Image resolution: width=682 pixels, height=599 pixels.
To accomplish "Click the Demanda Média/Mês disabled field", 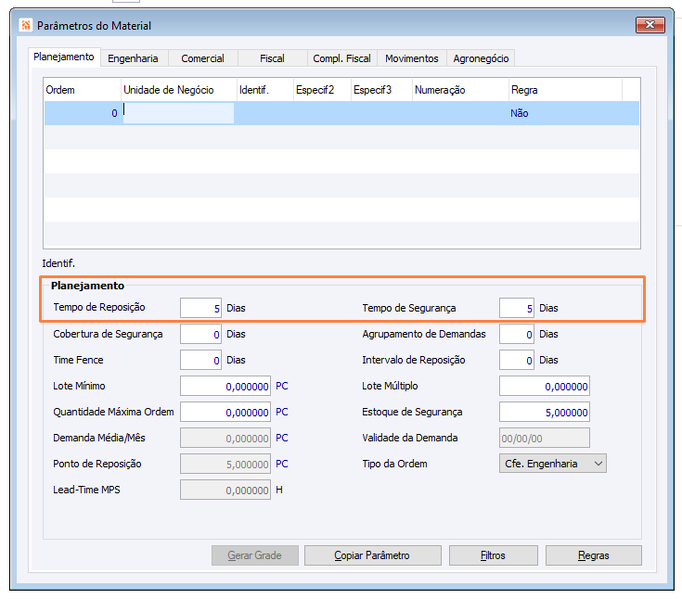I will 225,438.
